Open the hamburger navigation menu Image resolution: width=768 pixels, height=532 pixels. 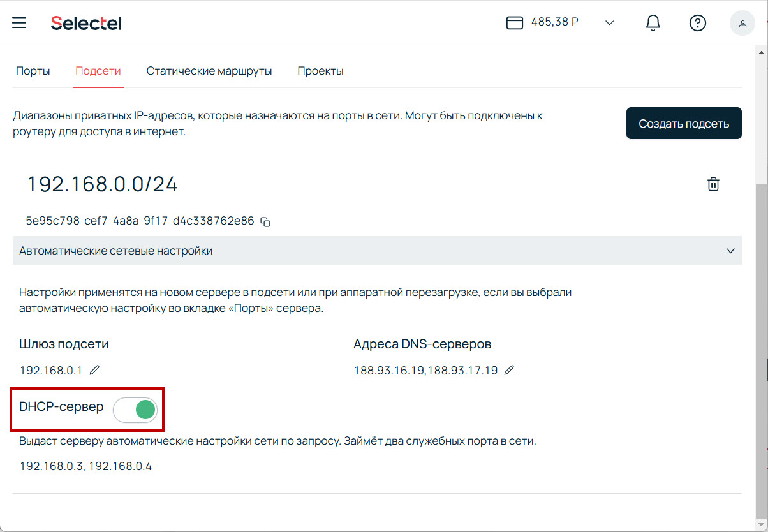[19, 23]
